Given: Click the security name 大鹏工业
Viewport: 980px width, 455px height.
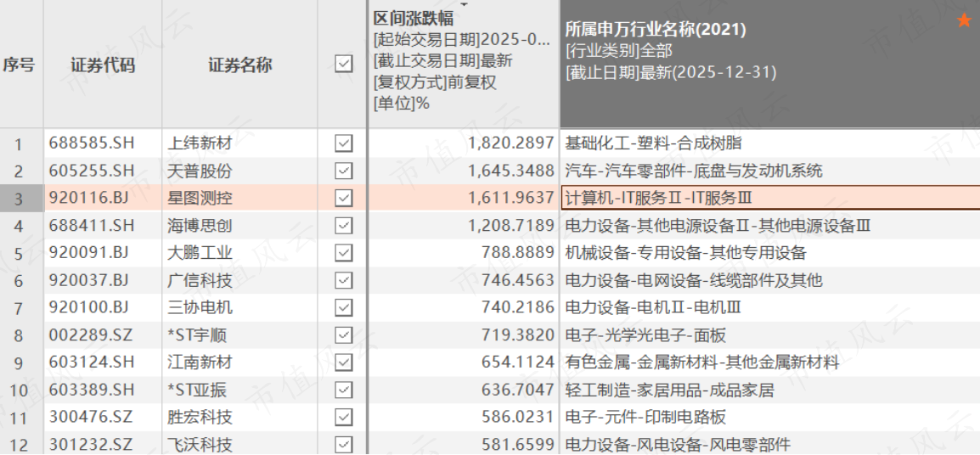Looking at the screenshot, I should click(x=200, y=252).
